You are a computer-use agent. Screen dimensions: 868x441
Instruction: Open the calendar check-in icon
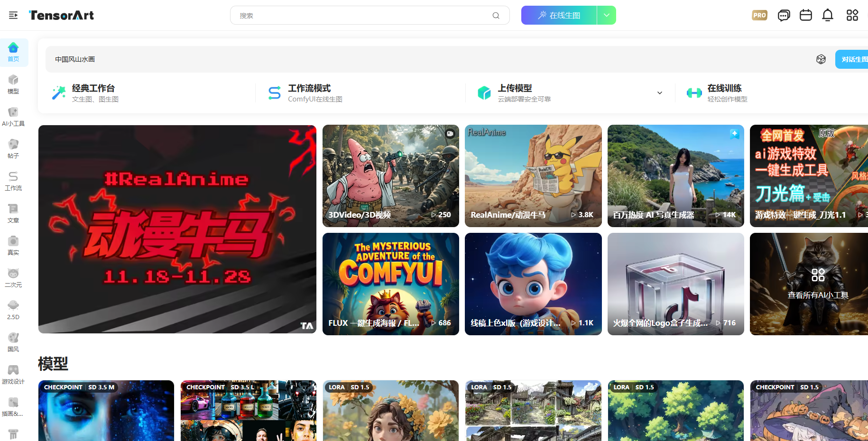point(805,15)
